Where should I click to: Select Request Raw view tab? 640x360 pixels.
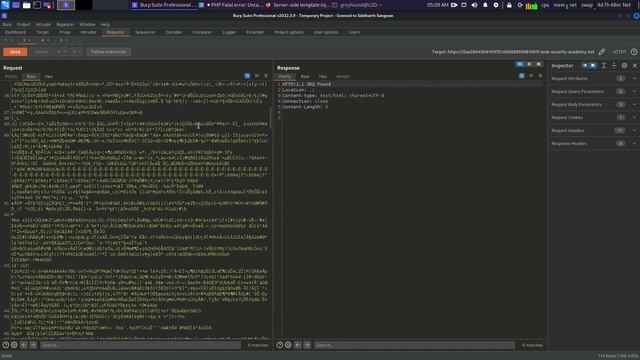click(x=31, y=76)
